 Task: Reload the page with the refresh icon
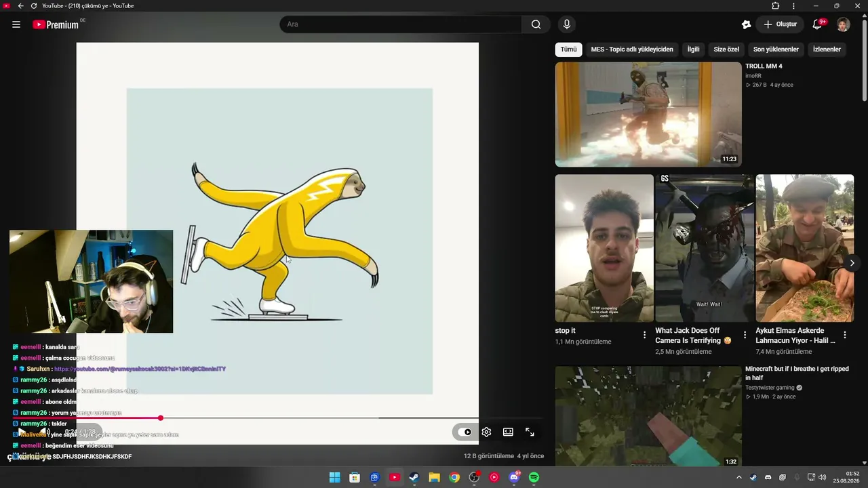pyautogui.click(x=34, y=6)
